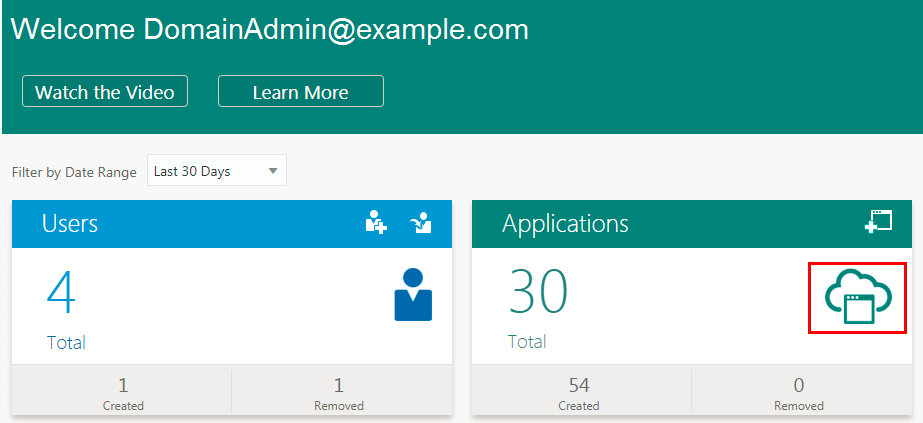
Task: Click the import users icon
Action: point(421,223)
